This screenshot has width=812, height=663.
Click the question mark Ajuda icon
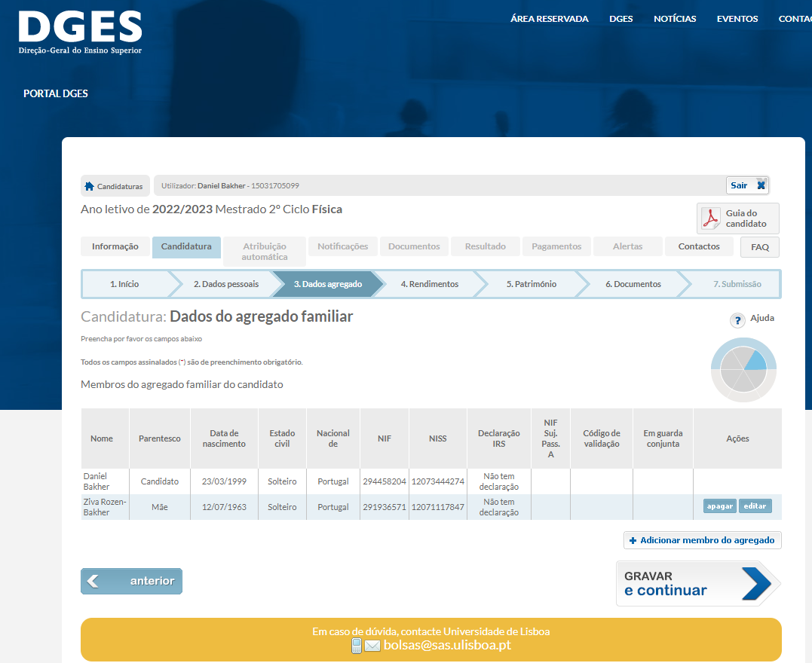[737, 320]
